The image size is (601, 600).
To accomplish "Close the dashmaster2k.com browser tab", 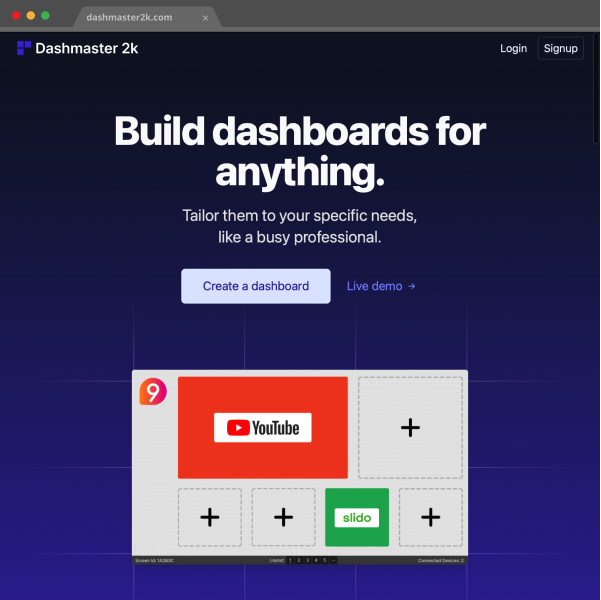I will [205, 18].
